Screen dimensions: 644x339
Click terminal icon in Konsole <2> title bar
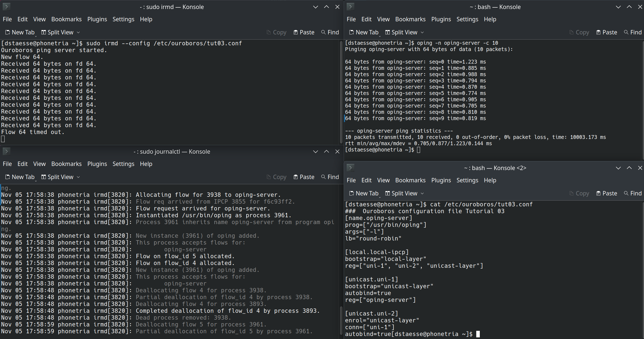tap(351, 168)
